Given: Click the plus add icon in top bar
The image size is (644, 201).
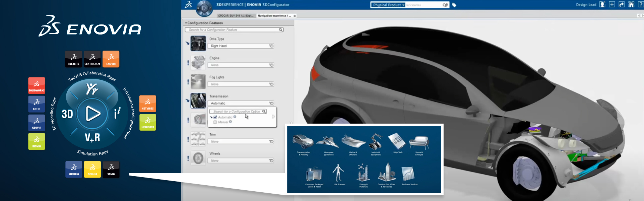Looking at the screenshot, I should pos(612,5).
